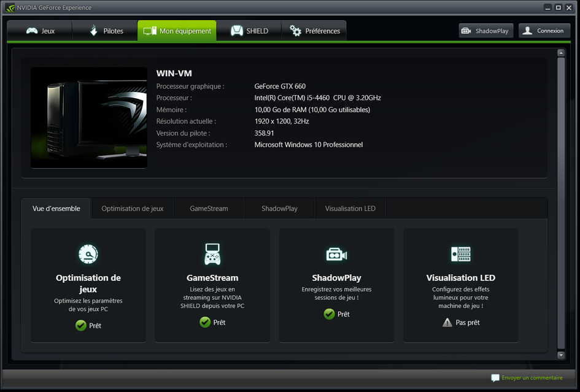This screenshot has width=580, height=392.
Task: Click the Résolution actuelle label
Action: pos(186,121)
